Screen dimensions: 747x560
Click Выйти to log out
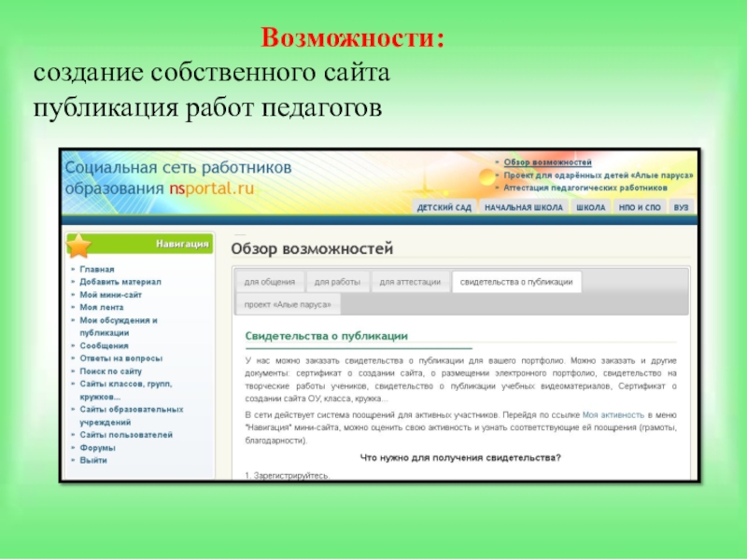[92, 460]
